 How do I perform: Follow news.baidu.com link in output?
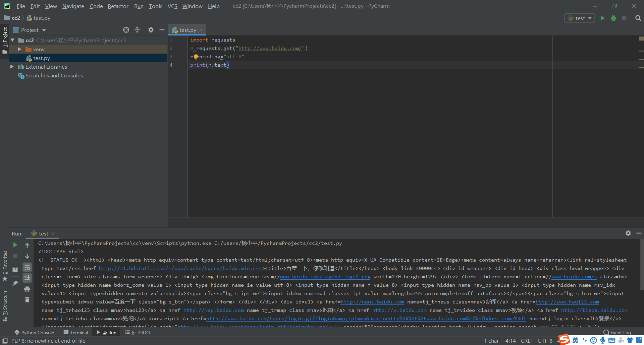pos(372,302)
